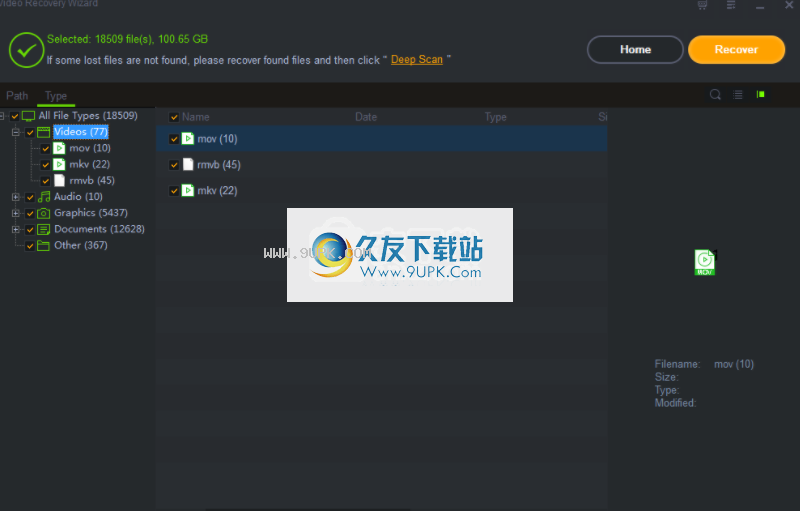Select Audio (10) in the tree

[x=78, y=196]
